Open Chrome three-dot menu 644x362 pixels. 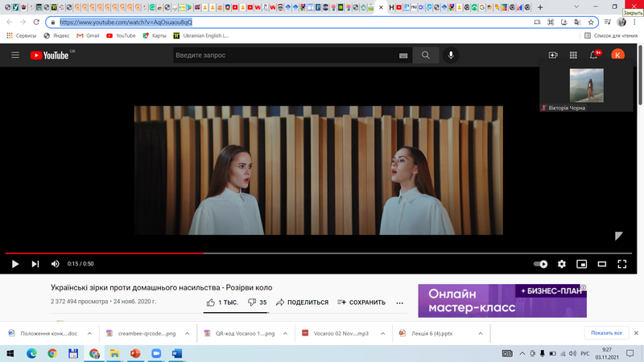pyautogui.click(x=634, y=23)
